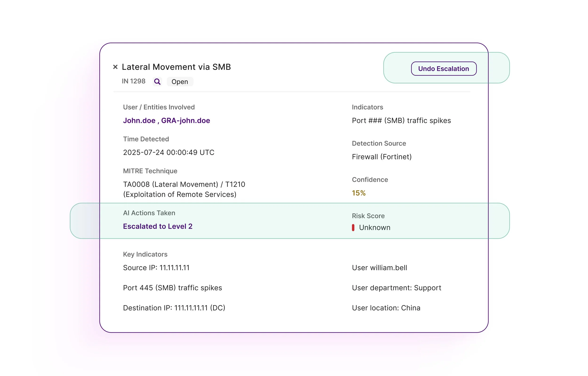Click the AI Actions Taken label
The height and width of the screenshot is (376, 588).
pos(149,213)
